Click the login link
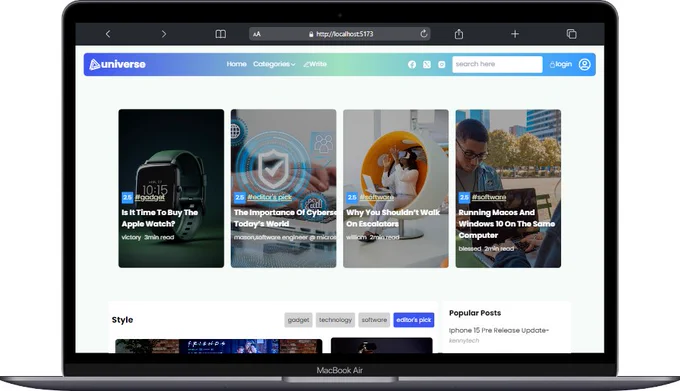The image size is (680, 391). click(x=561, y=64)
